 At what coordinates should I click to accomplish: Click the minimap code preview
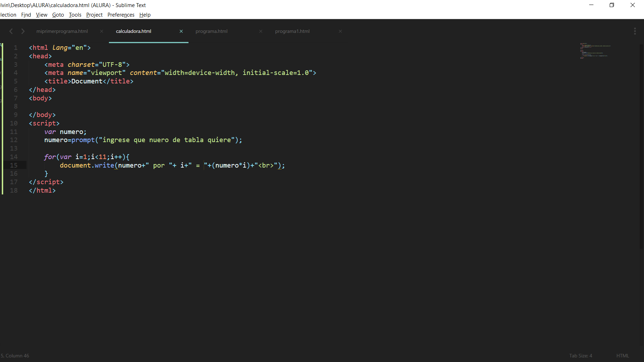[x=595, y=51]
